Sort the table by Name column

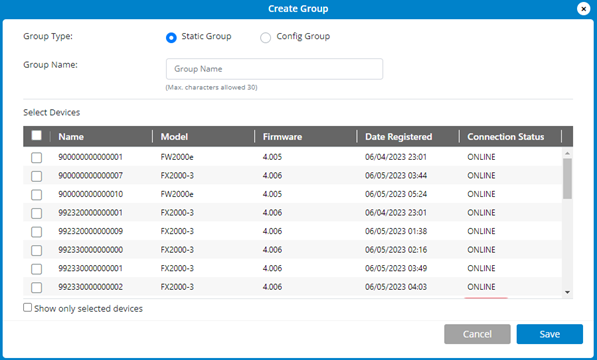point(71,137)
